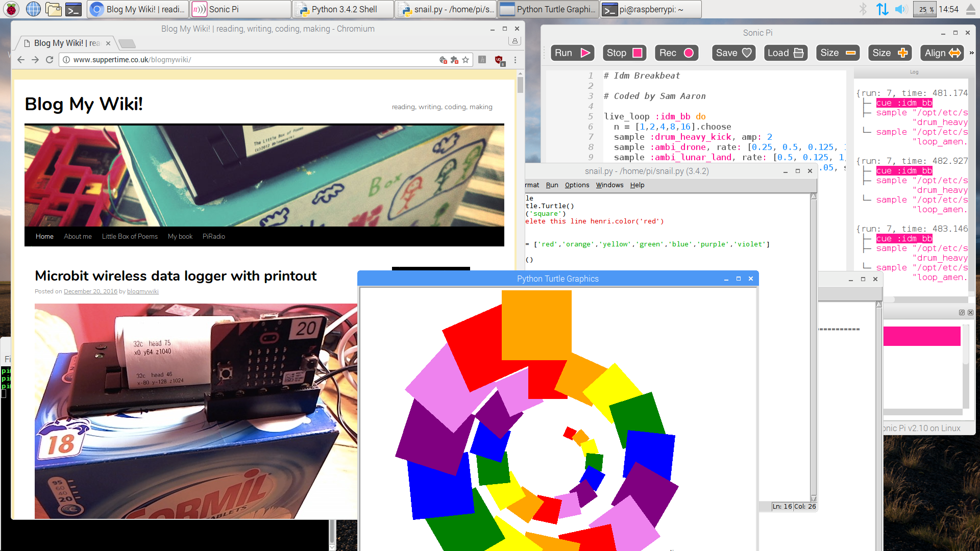
Task: Save the Sonic Pi buffer
Action: click(733, 53)
